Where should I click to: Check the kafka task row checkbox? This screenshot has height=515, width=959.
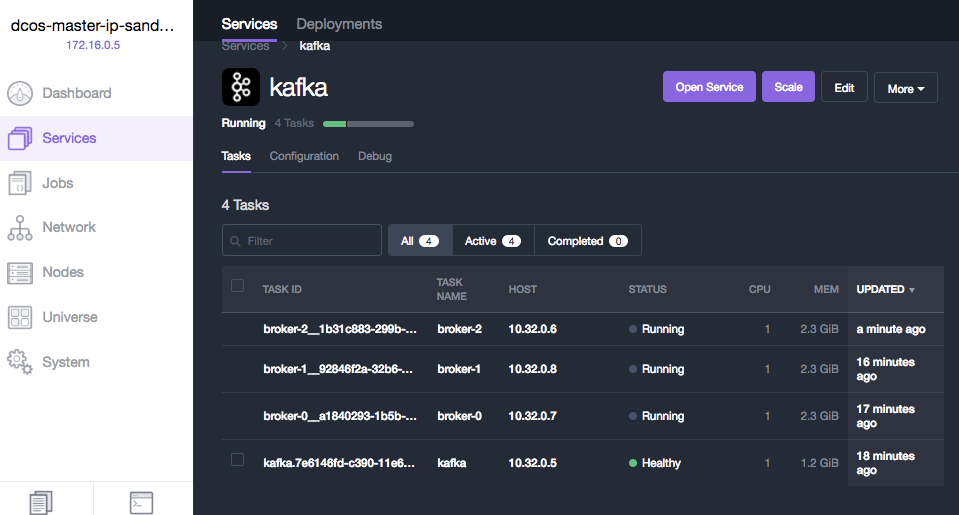237,459
